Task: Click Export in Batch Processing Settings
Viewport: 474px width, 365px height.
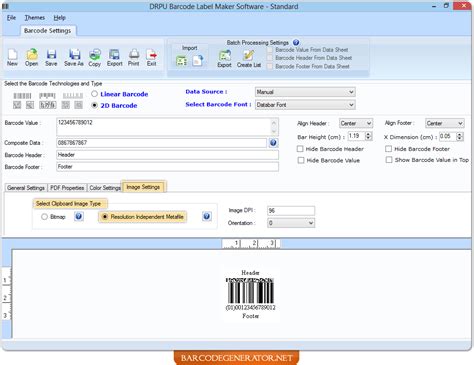Action: [225, 56]
